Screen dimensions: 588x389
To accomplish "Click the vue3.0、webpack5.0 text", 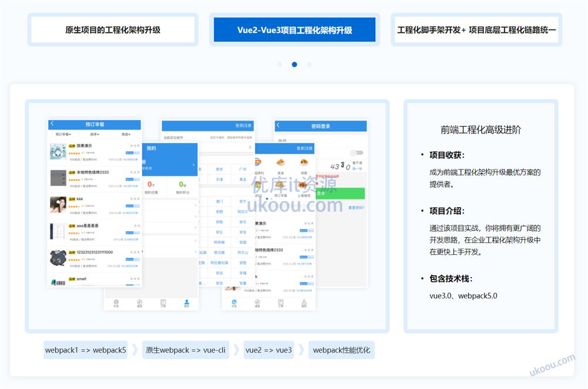I will point(463,296).
